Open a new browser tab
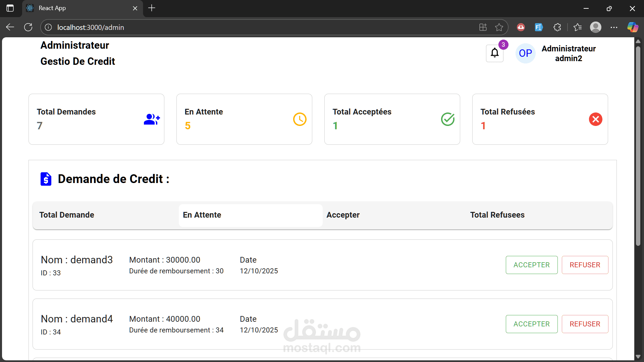 [x=152, y=8]
